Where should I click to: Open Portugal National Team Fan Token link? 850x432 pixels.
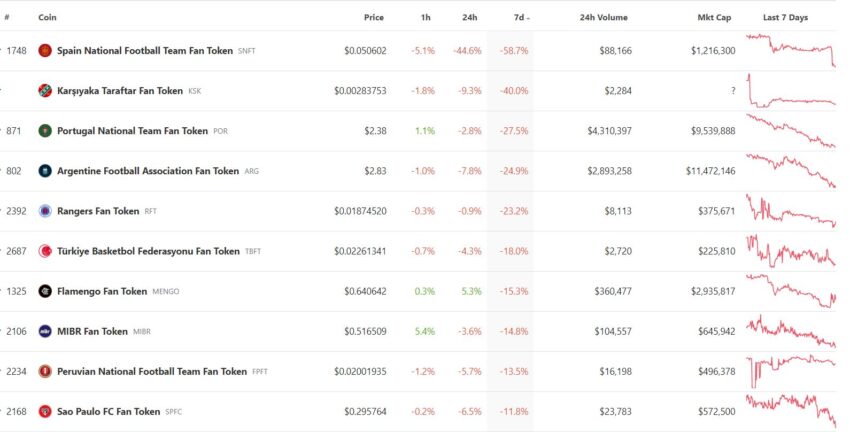132,131
